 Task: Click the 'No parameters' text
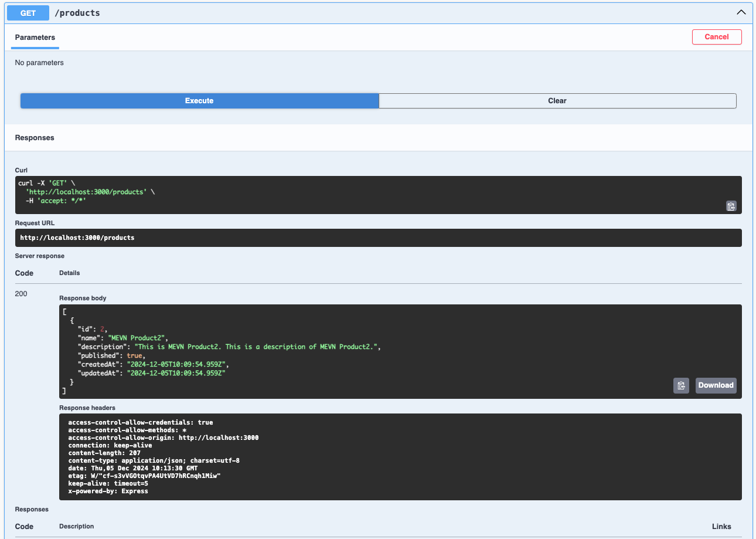[39, 63]
